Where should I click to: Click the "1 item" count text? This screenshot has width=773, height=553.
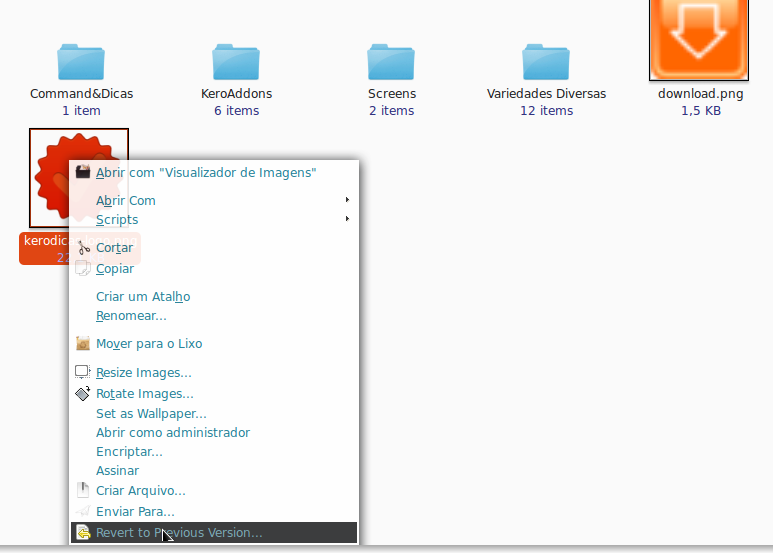[x=81, y=110]
